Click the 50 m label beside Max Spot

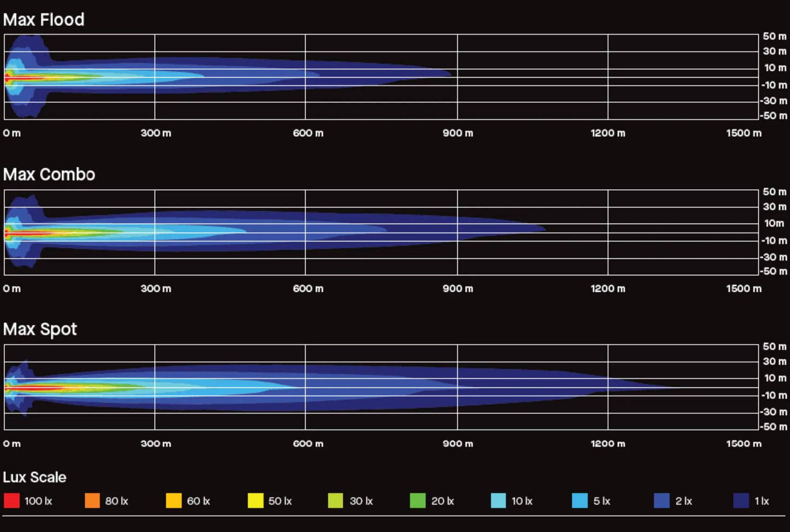point(774,347)
